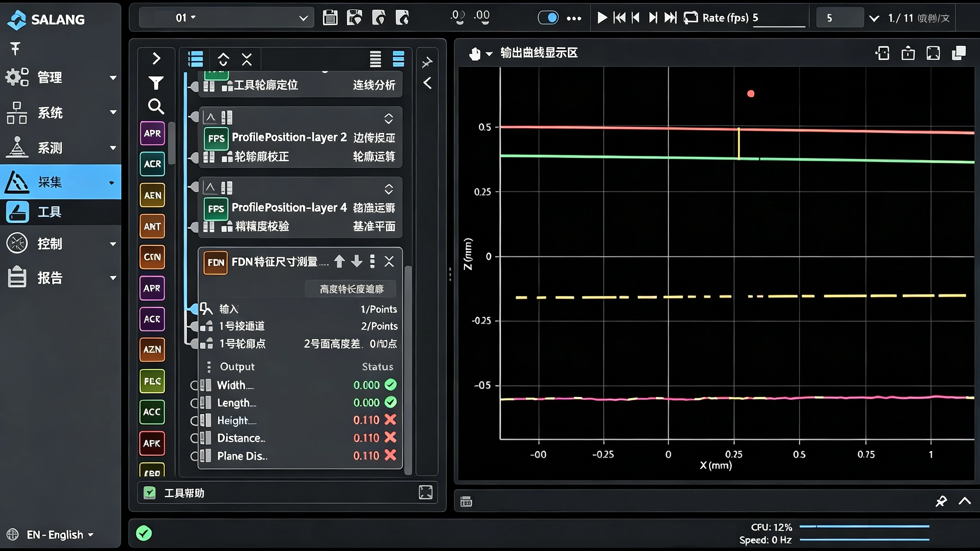Screen dimensions: 980x551
Task: Click the 高度特长度遍廊 button
Action: pos(350,289)
